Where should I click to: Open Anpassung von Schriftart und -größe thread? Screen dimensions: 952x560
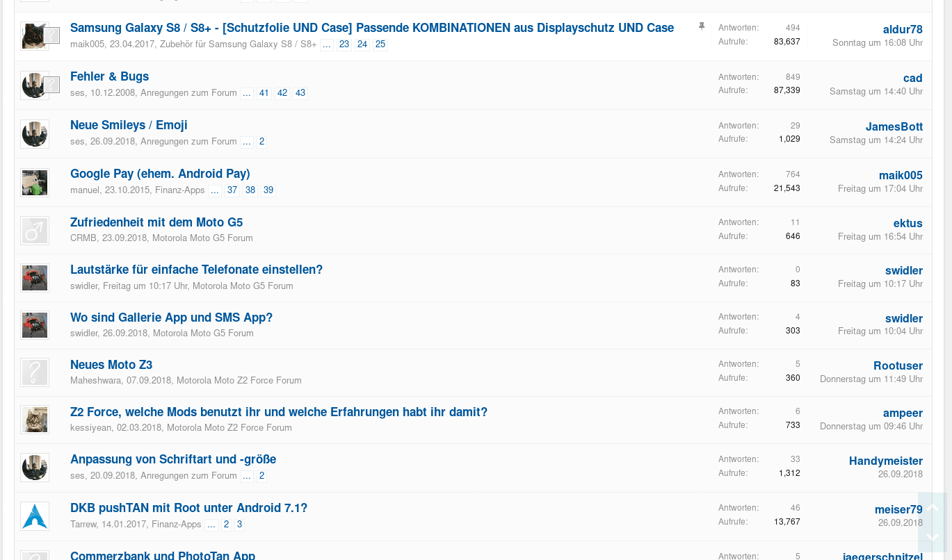(173, 459)
